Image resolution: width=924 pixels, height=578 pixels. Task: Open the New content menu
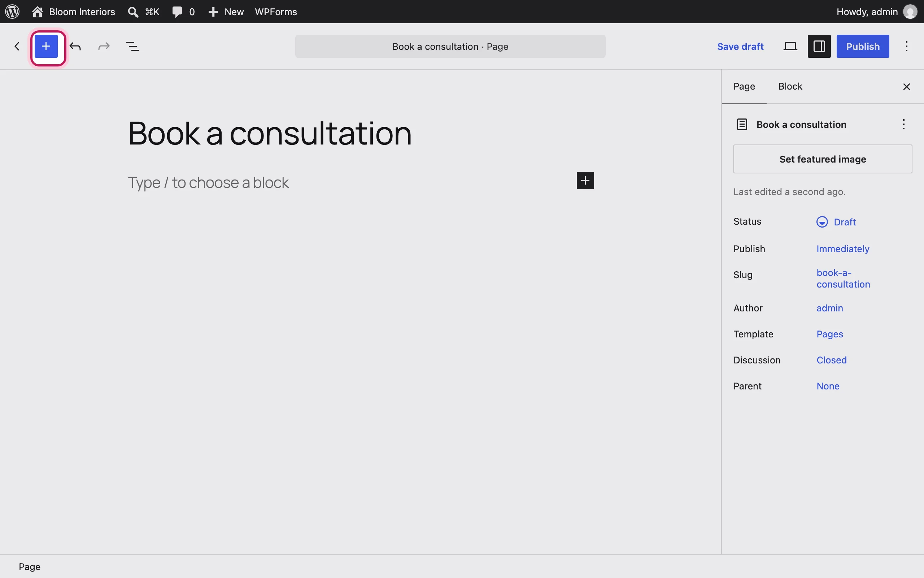pos(226,12)
